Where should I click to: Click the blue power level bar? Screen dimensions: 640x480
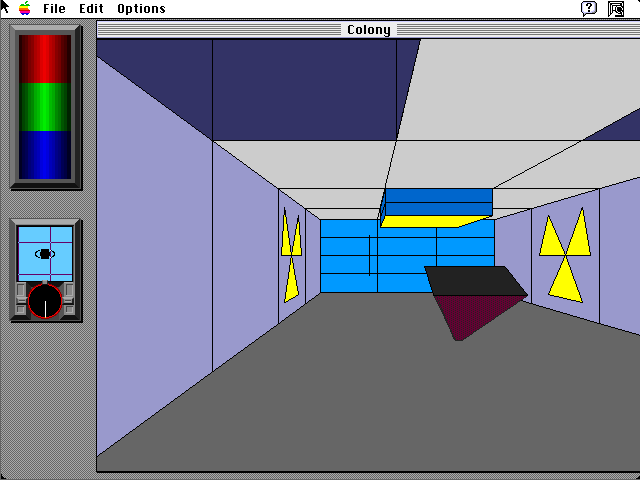[45, 155]
